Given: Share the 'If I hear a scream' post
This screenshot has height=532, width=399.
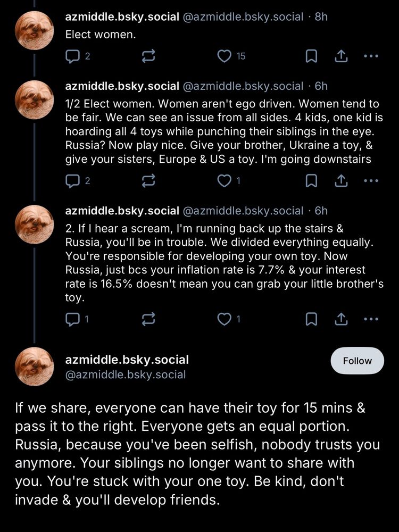Looking at the screenshot, I should click(342, 319).
